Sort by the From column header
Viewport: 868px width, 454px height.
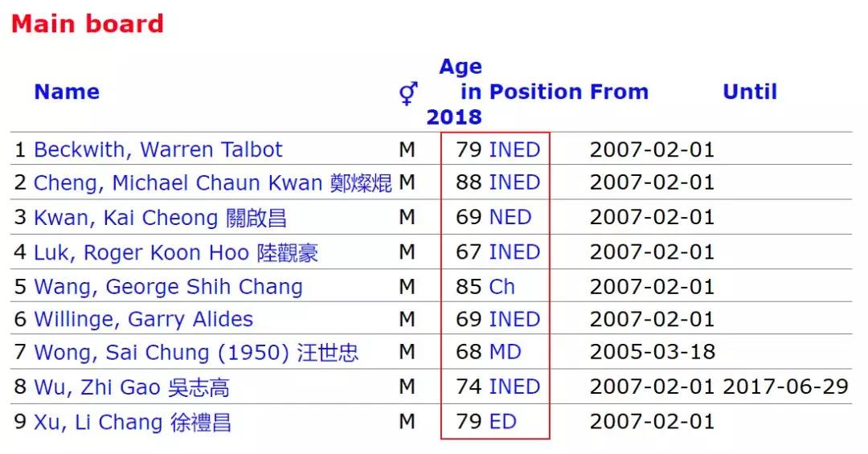[x=619, y=92]
